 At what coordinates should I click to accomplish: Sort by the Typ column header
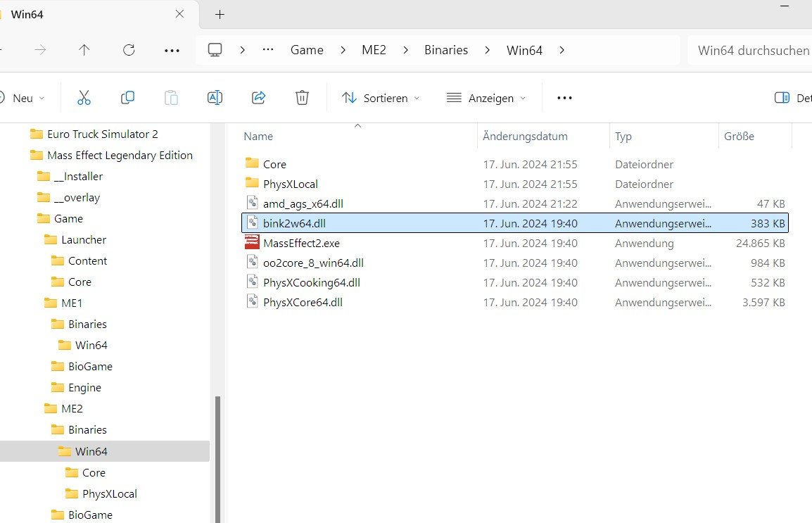click(x=664, y=136)
